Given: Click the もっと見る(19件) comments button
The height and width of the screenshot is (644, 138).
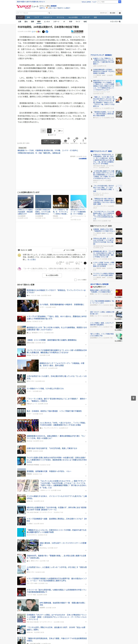Looking at the screenshot, I should (x=52, y=275).
